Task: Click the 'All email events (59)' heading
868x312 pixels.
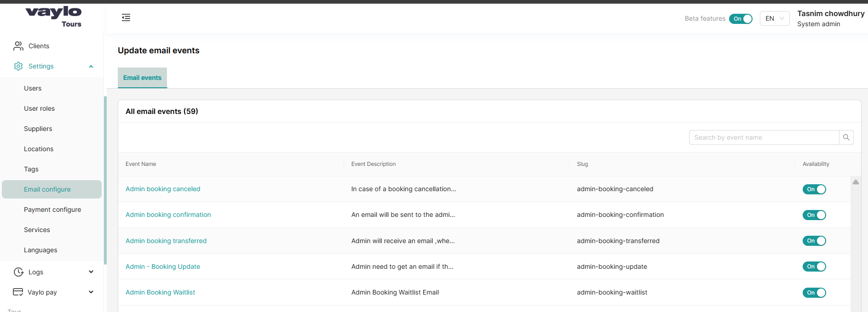Action: coord(162,111)
